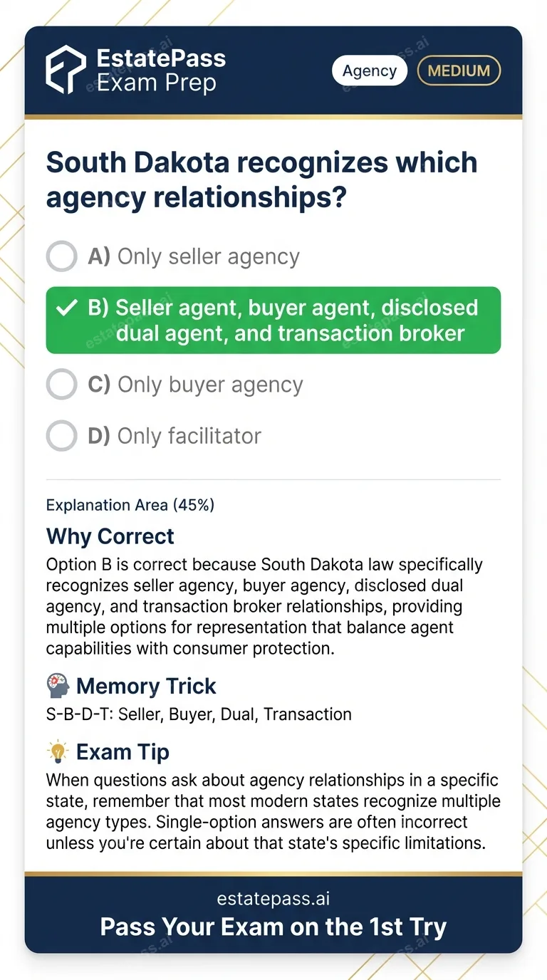Select radio button for option D) Only facilitator
Screen dimensions: 547x980
pos(61,435)
